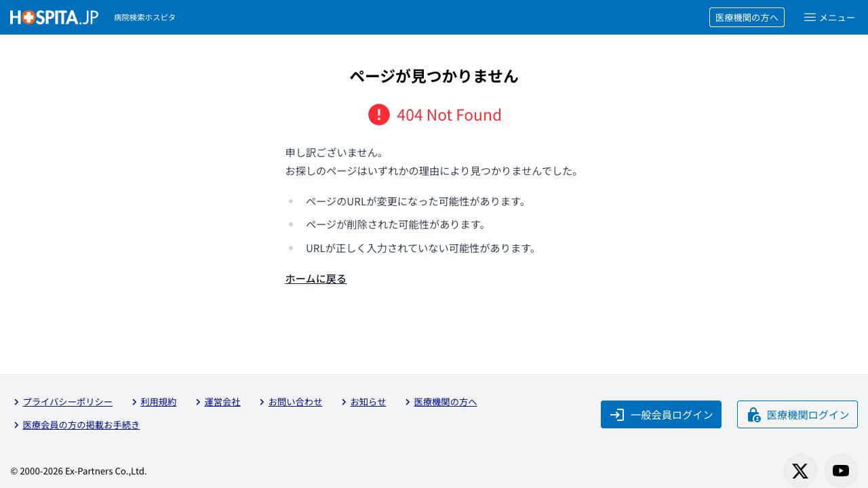Image resolution: width=868 pixels, height=488 pixels.
Task: Open the hamburger メニュー
Action: (829, 18)
